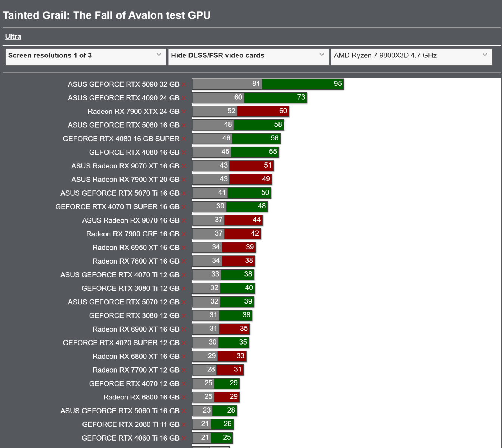Click red X beside ASUS Radeon RX 9070 16 GB
The height and width of the screenshot is (448, 502).
pos(184,221)
